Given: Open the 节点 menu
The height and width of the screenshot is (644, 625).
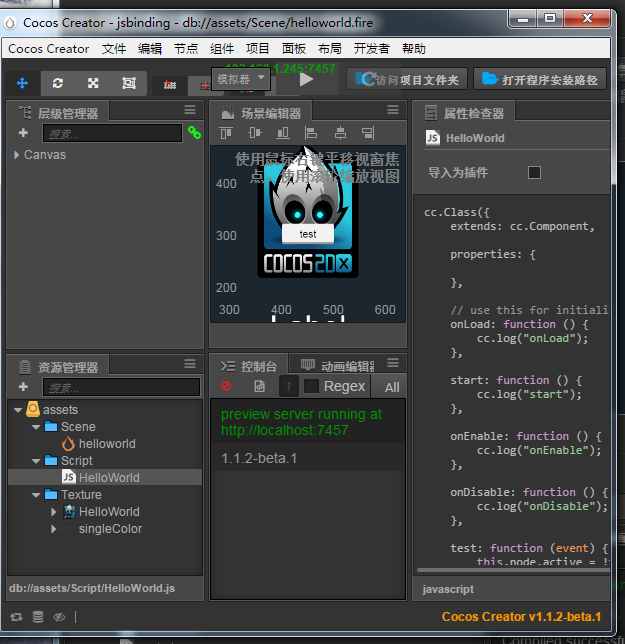Looking at the screenshot, I should click(186, 48).
